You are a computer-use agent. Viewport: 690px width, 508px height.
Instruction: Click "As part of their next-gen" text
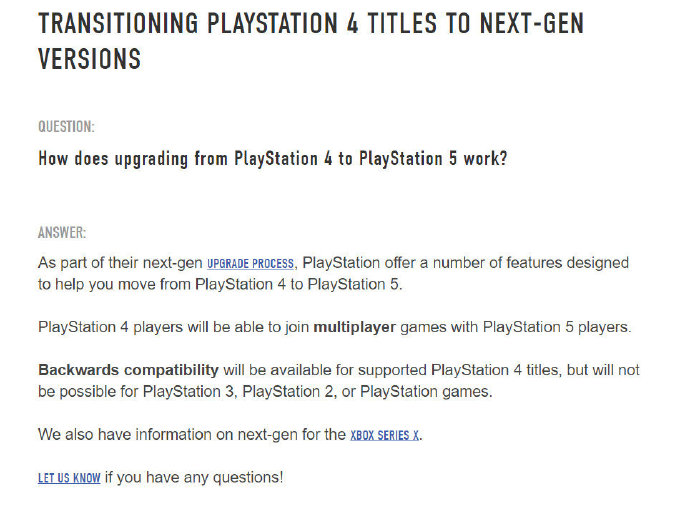point(120,263)
